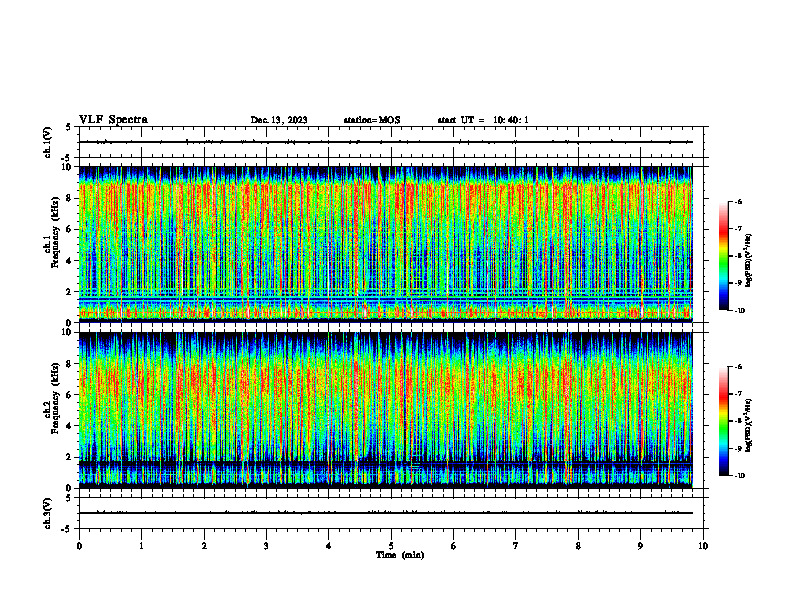
Task: Click the ch.2 color bar log(PSD) units label
Action: click(749, 426)
